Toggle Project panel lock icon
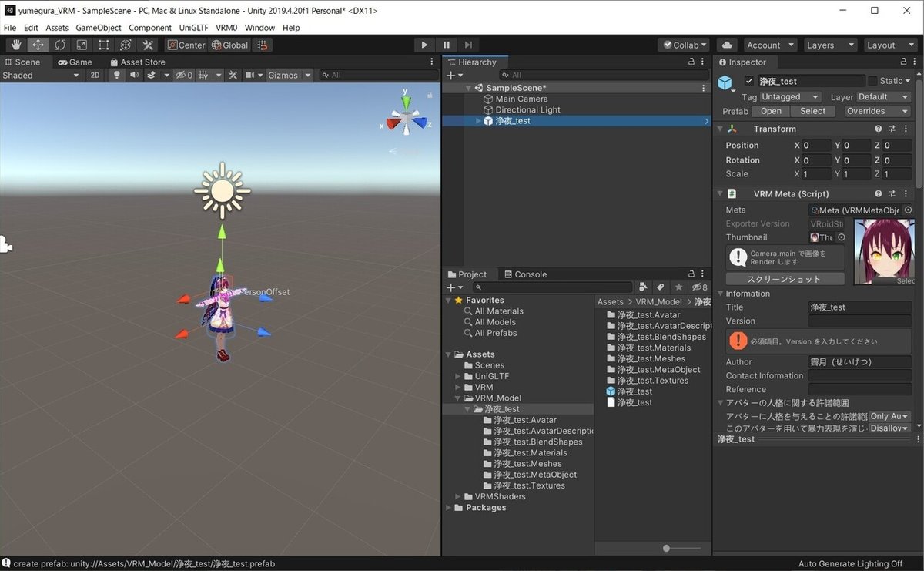The height and width of the screenshot is (571, 924). click(691, 274)
